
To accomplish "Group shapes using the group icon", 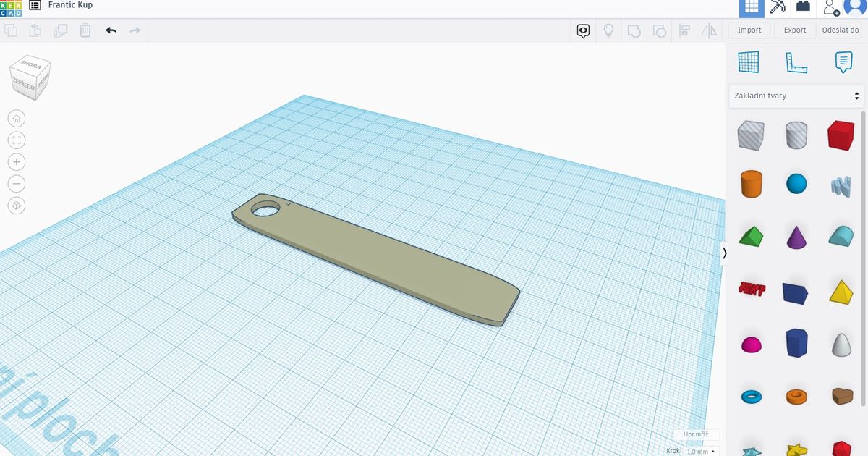I will [634, 30].
